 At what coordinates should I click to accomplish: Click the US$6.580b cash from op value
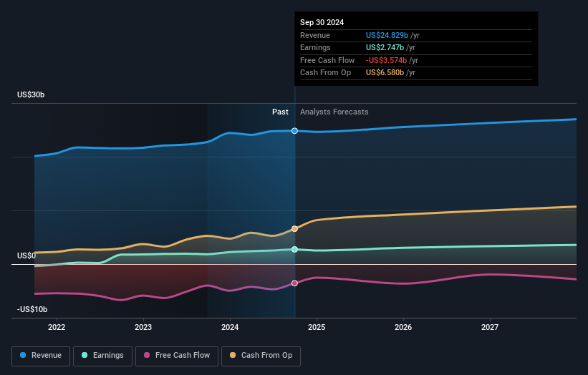[385, 73]
